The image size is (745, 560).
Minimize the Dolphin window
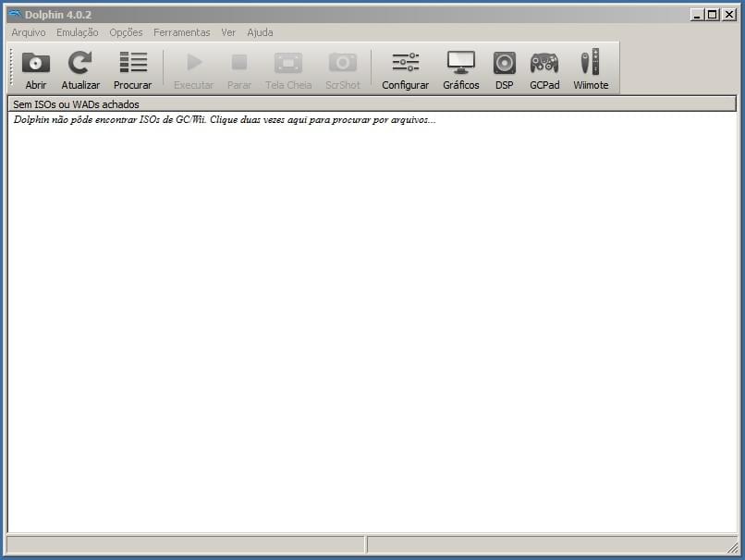click(697, 15)
